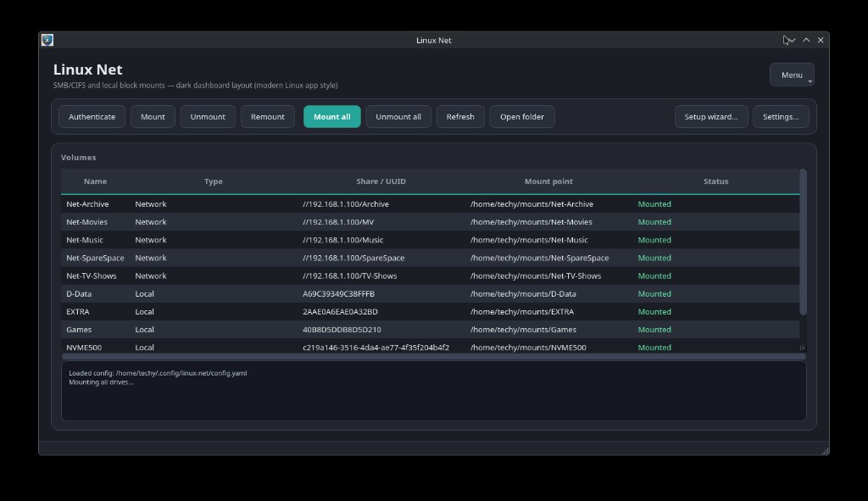Click the Linux Net app icon in title bar
Screen dimensions: 868x501
[47, 40]
